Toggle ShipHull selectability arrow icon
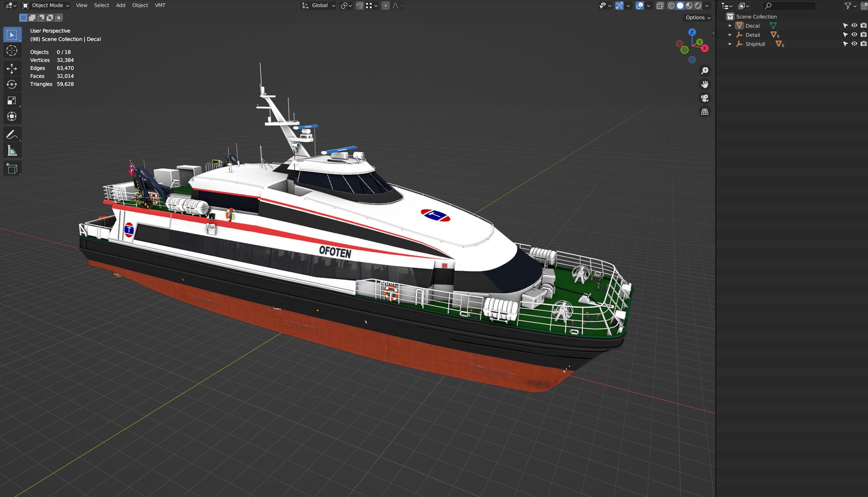The image size is (868, 497). pos(845,44)
